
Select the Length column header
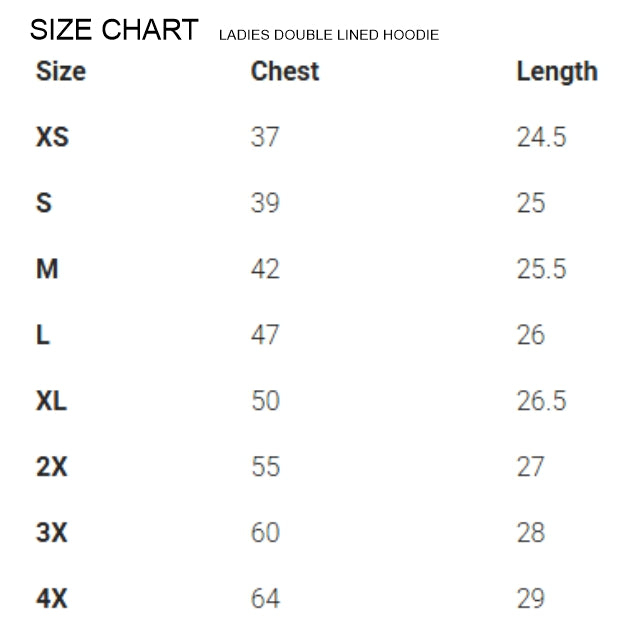tap(557, 72)
